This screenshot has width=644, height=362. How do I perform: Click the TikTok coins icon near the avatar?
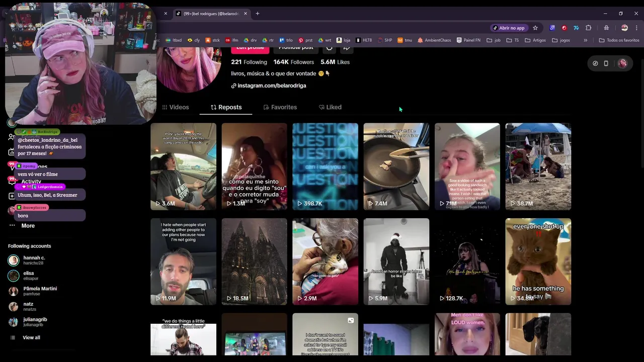[x=595, y=63]
